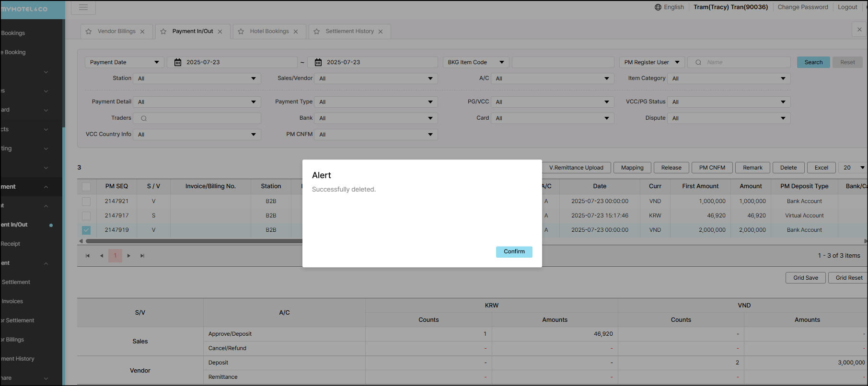
Task: Toggle the select-all header checkbox
Action: [x=86, y=187]
